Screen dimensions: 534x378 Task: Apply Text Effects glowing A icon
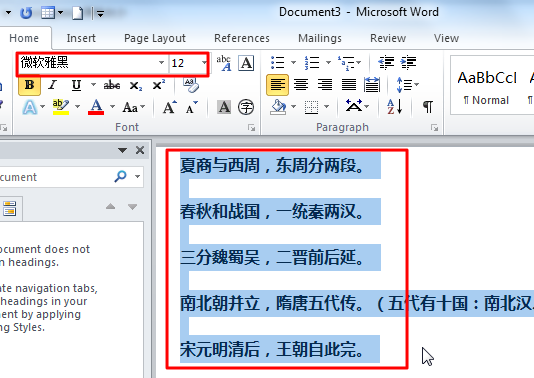tap(30, 107)
